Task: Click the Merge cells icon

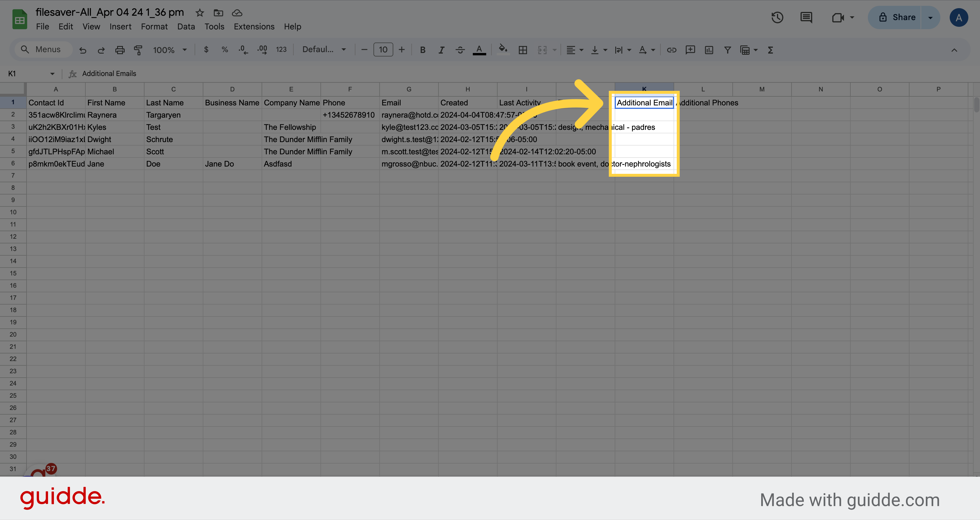Action: [x=542, y=50]
